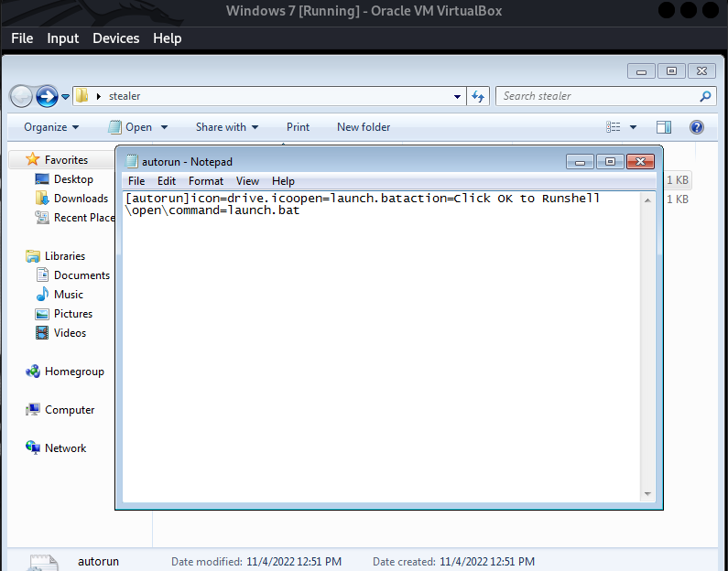Open the VirtualBox File menu

pos(22,38)
